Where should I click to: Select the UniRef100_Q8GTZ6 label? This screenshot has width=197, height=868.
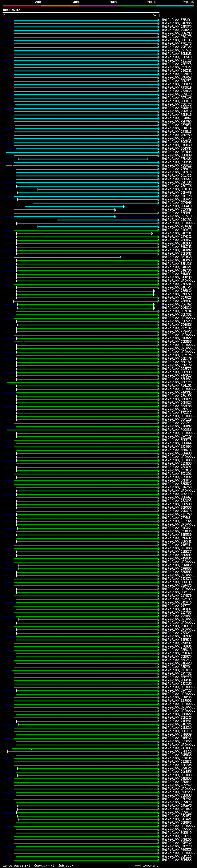coord(177,186)
